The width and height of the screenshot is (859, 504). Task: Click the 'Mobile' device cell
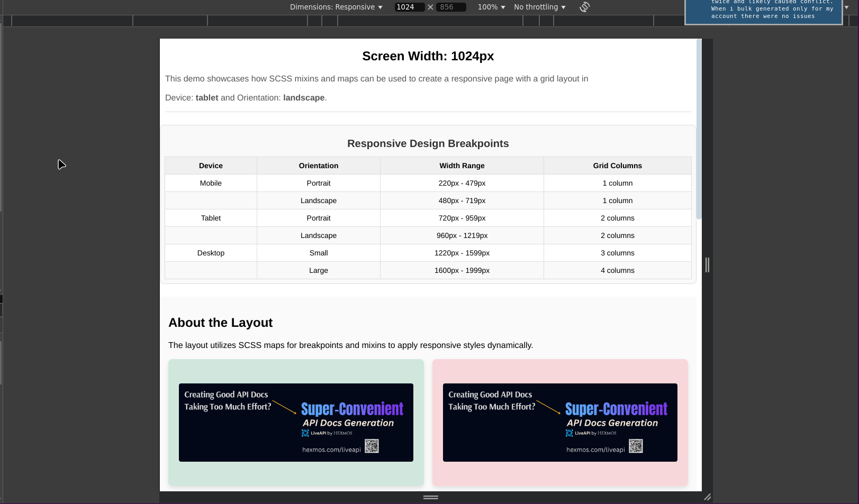pos(211,183)
